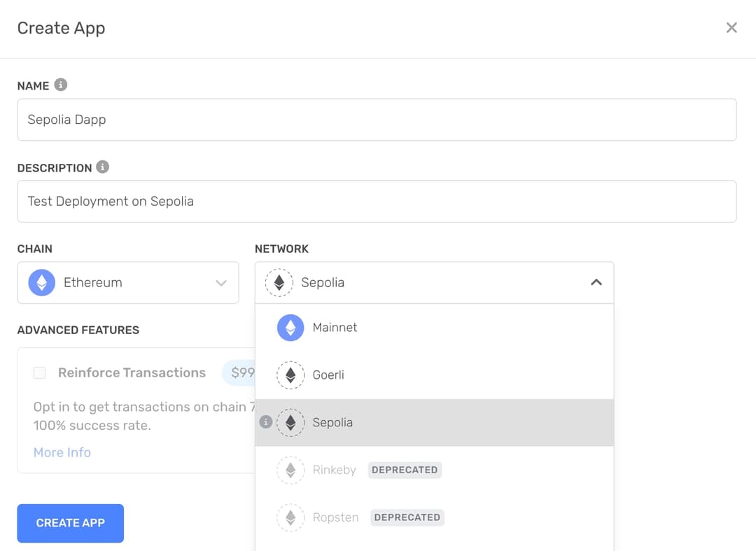Viewport: 756px width, 551px height.
Task: Click the Ethereum logo in the Chain selector
Action: tap(41, 282)
